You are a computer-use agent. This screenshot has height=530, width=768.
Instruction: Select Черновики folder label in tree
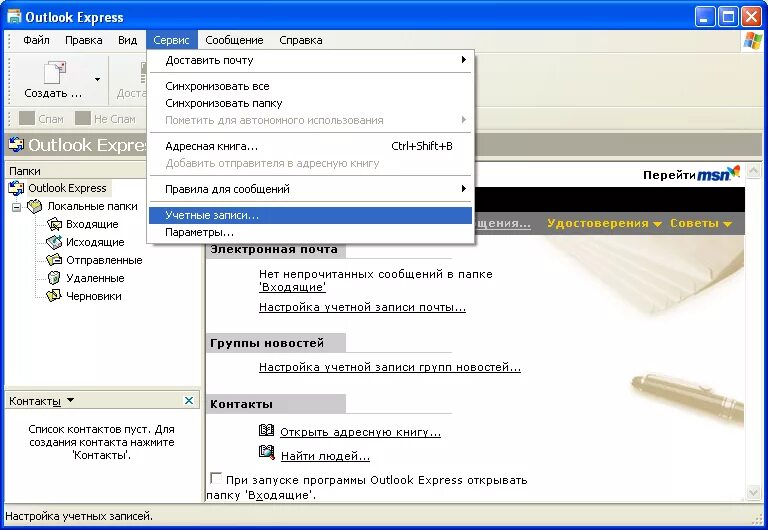(x=94, y=296)
